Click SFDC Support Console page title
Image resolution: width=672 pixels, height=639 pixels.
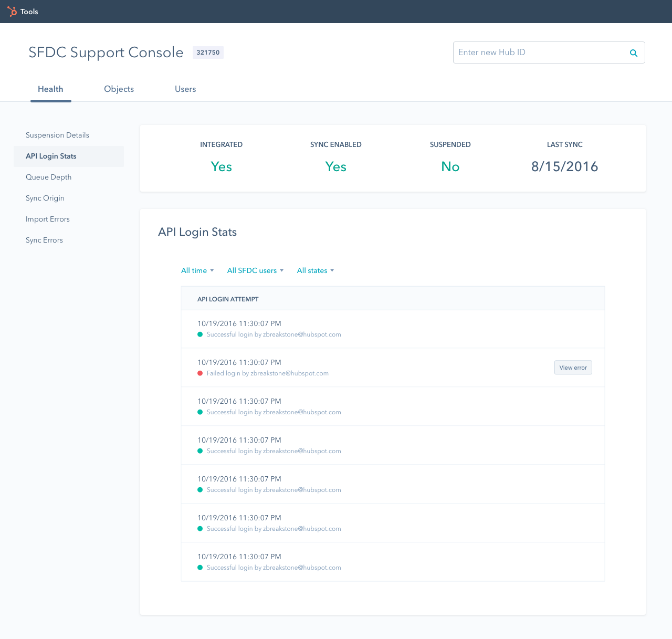[x=106, y=53]
